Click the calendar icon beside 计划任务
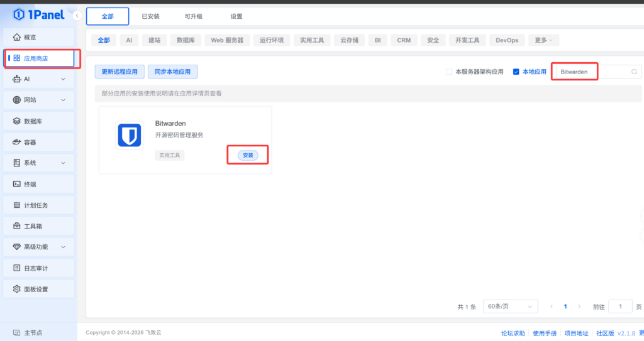644x341 pixels. (x=16, y=205)
